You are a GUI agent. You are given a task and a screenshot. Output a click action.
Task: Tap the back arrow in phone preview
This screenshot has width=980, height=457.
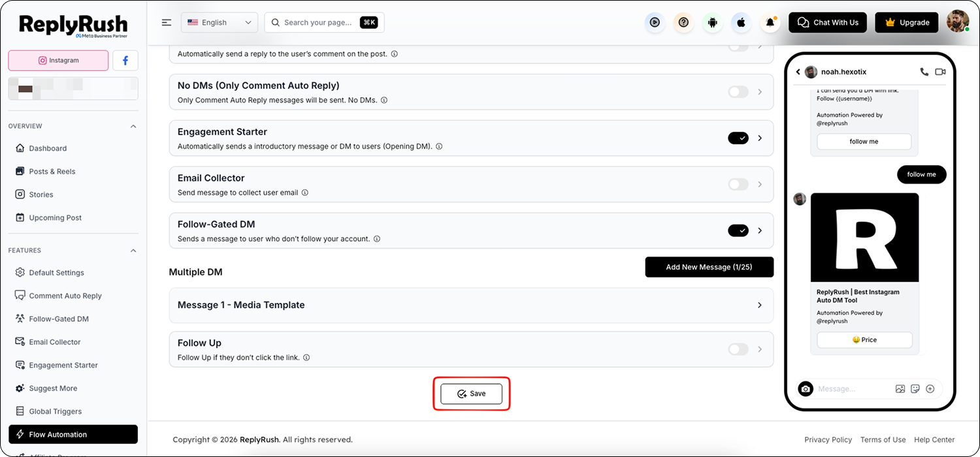coord(798,72)
